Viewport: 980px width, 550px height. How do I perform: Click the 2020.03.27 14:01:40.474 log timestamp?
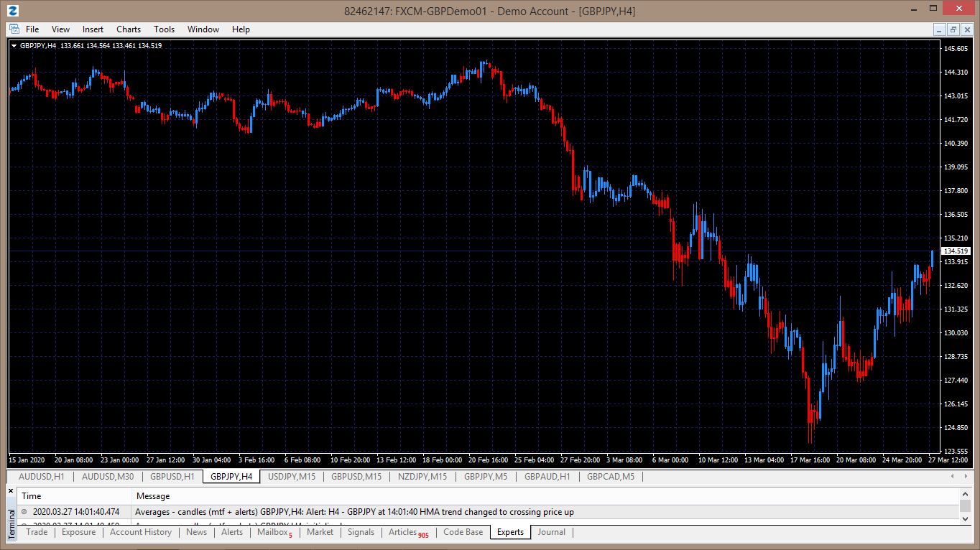click(x=76, y=512)
